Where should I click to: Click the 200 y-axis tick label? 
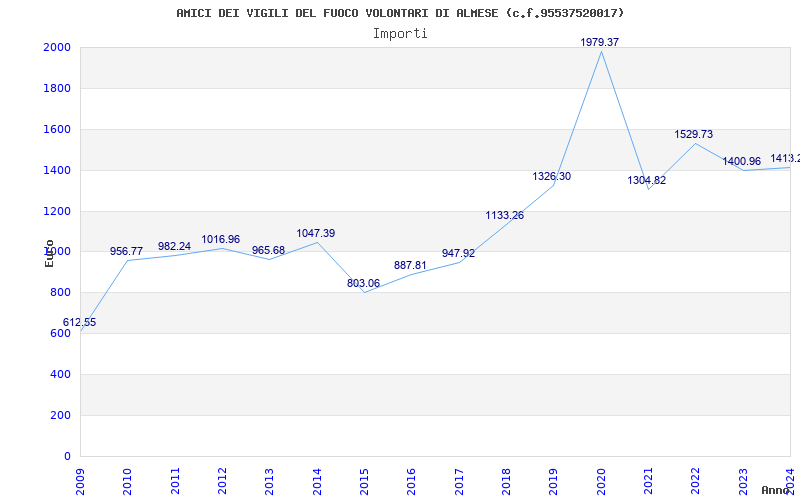point(60,415)
